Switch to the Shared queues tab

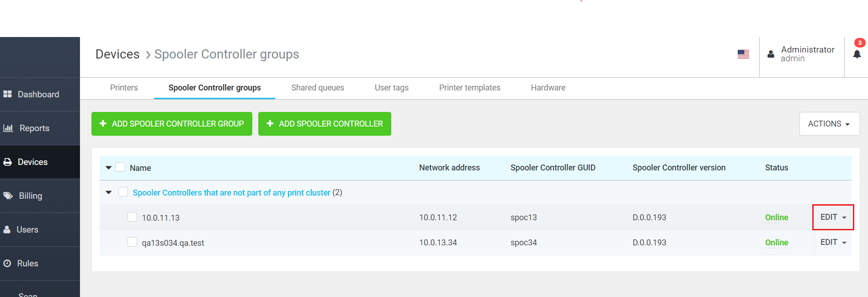click(x=318, y=88)
